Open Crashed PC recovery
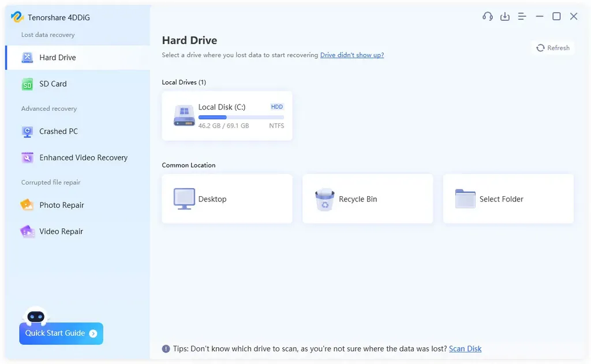Image resolution: width=591 pixels, height=364 pixels. [x=78, y=132]
